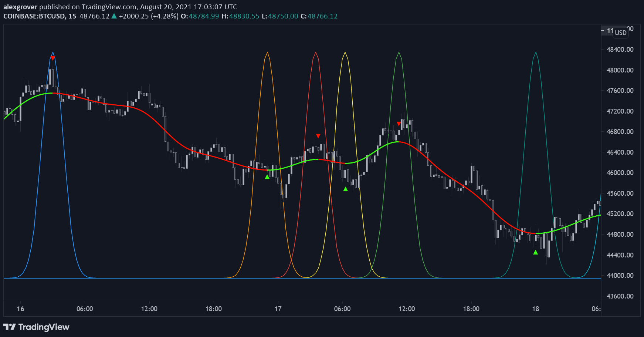
Task: Click the 06:00 label after date 17
Action: 342,309
